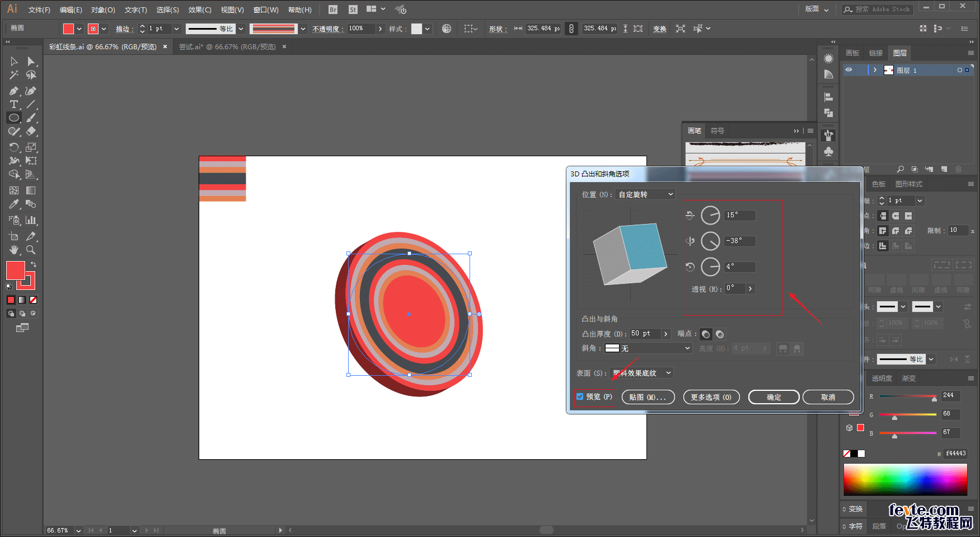This screenshot has width=980, height=537.
Task: Select the Pen tool
Action: [x=13, y=91]
